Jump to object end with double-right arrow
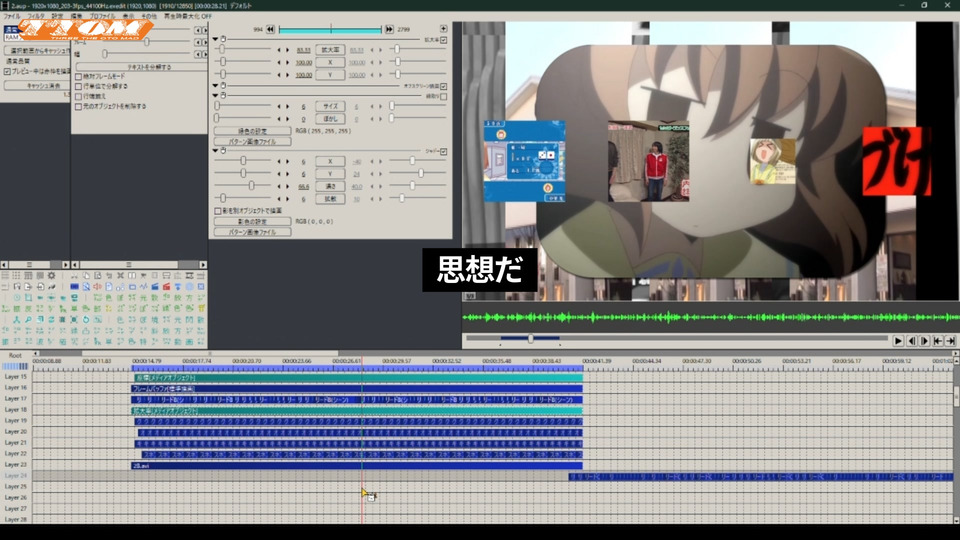The width and height of the screenshot is (960, 540). (389, 29)
